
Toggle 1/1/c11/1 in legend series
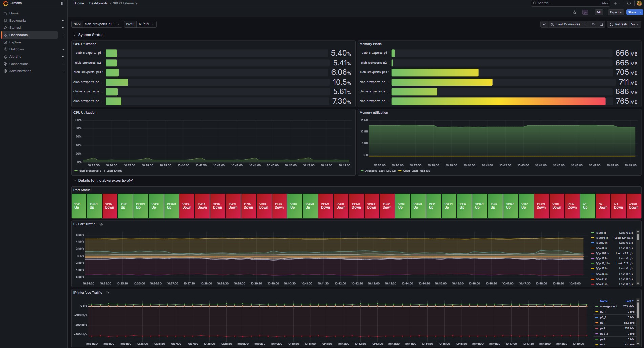[x=602, y=254]
